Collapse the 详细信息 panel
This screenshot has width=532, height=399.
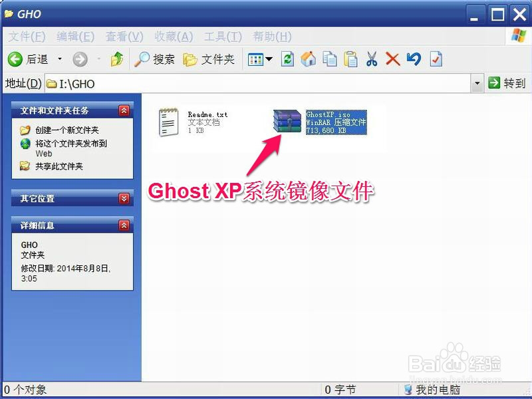(124, 225)
